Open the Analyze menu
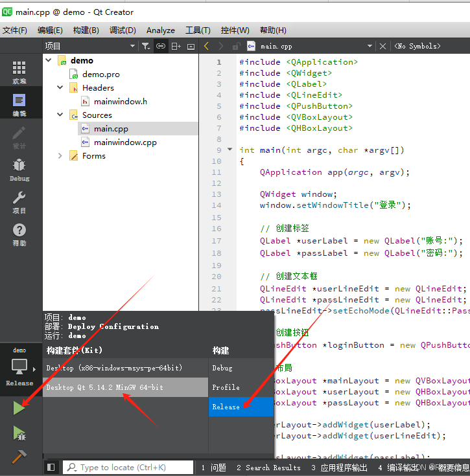Screen dimensions: 470x476 point(160,30)
